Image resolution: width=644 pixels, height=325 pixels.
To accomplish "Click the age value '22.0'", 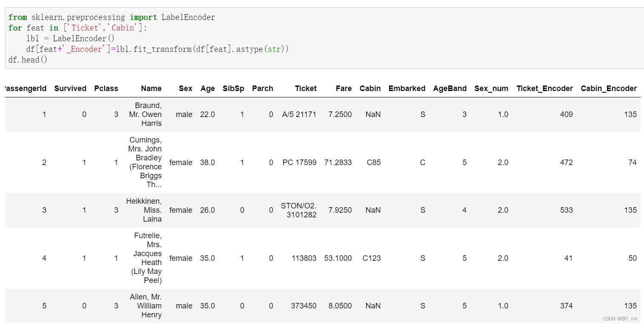I will [x=208, y=114].
